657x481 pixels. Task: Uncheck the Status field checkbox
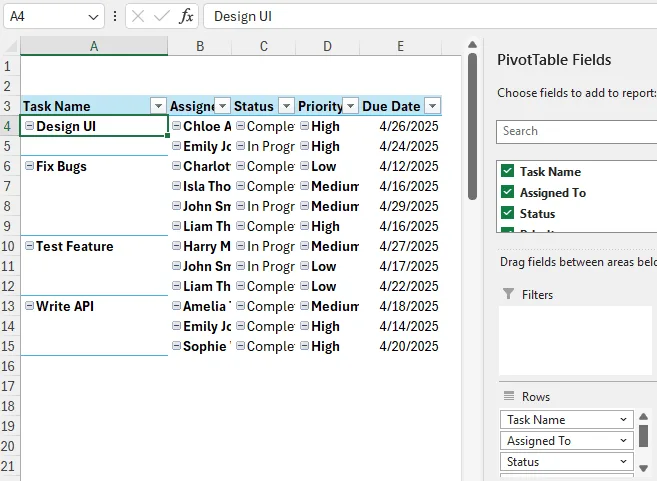click(x=507, y=213)
